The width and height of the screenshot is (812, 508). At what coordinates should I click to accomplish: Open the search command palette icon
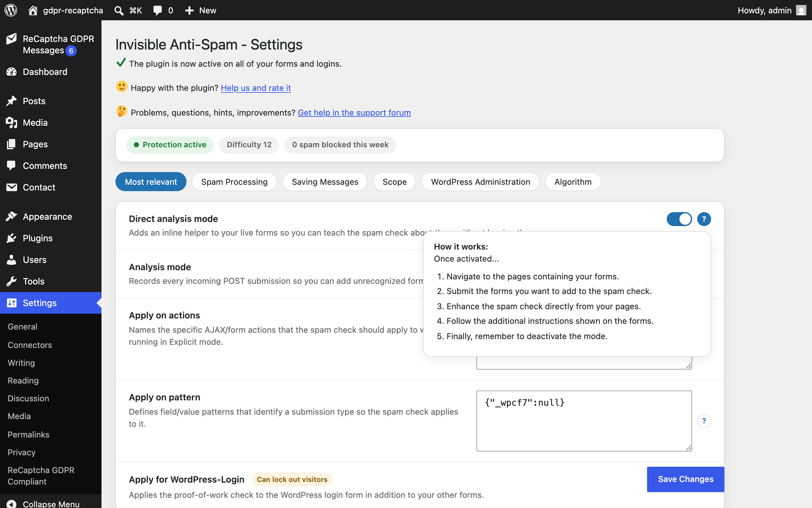click(x=118, y=10)
